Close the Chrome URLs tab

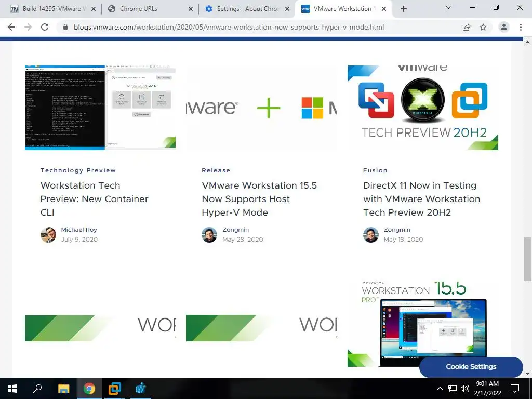pos(191,9)
